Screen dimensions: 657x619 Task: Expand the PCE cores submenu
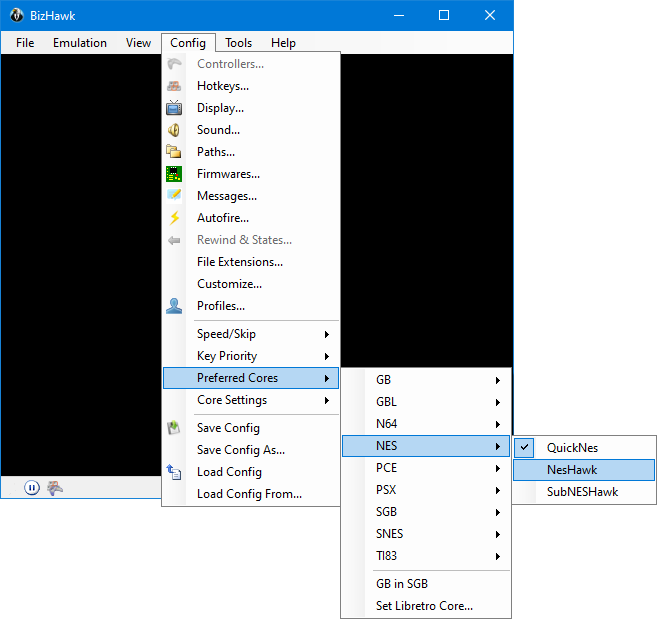pyautogui.click(x=426, y=468)
